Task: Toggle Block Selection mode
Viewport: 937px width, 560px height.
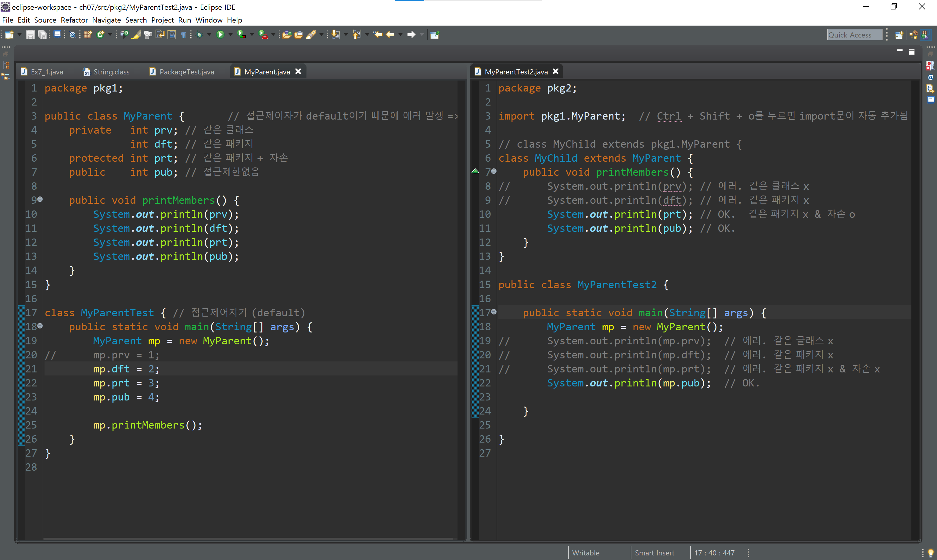Action: pyautogui.click(x=172, y=35)
